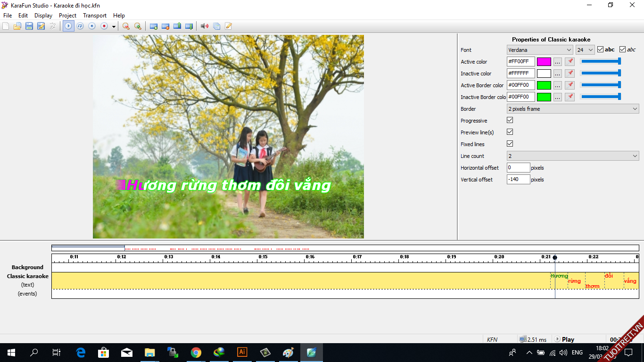Click the magenta Active color swatch

point(544,62)
